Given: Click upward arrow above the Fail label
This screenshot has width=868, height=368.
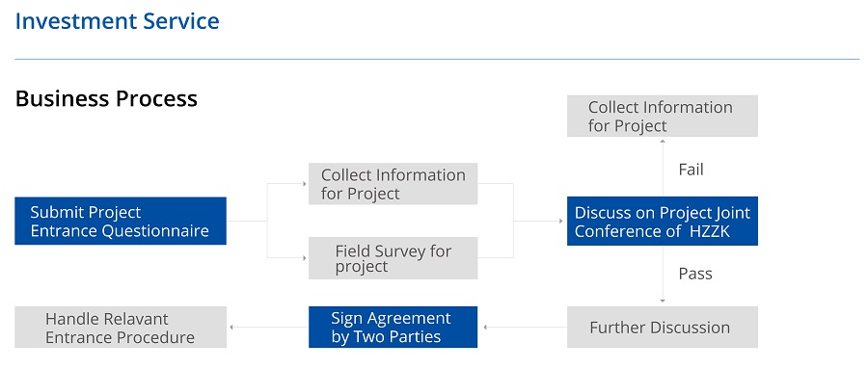Looking at the screenshot, I should pos(662,142).
